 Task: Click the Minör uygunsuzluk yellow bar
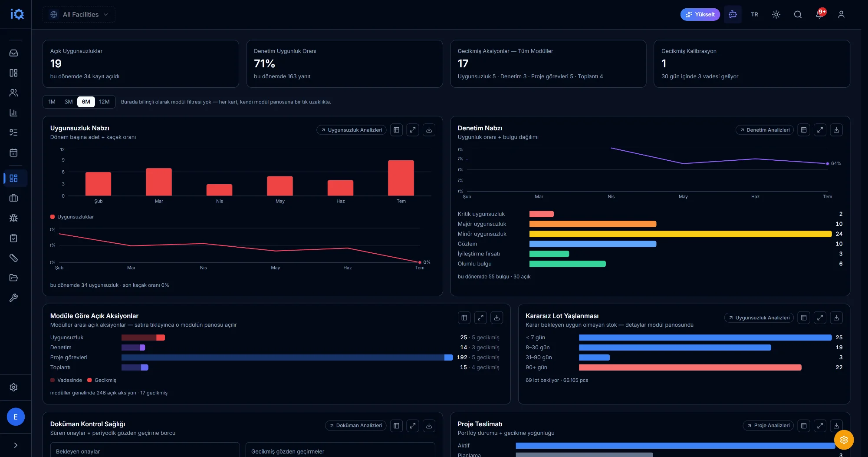click(x=681, y=234)
